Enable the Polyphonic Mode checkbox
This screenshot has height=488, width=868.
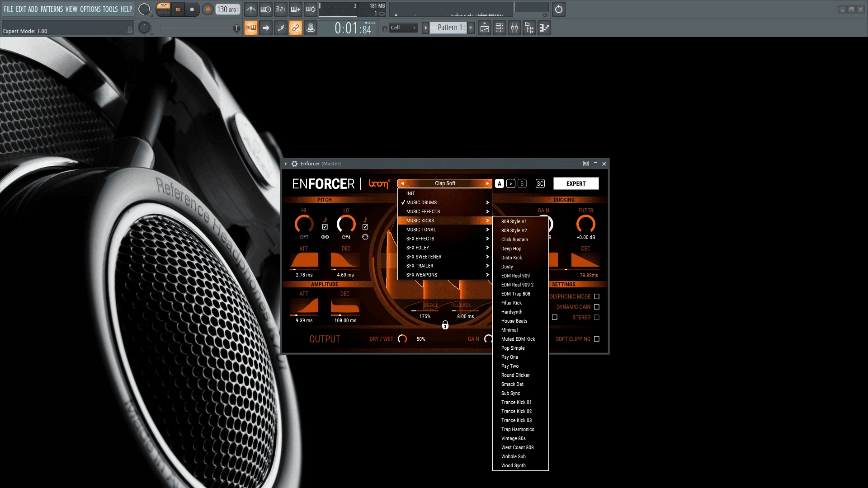coord(597,296)
